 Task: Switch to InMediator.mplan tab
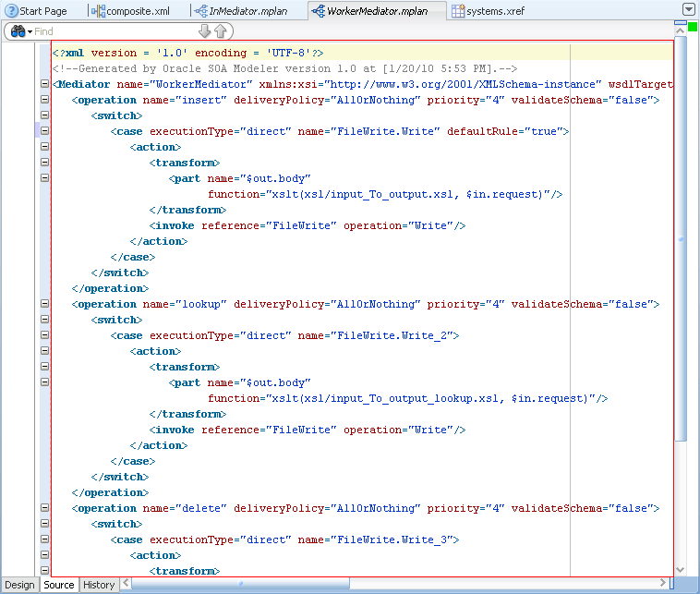coord(242,11)
